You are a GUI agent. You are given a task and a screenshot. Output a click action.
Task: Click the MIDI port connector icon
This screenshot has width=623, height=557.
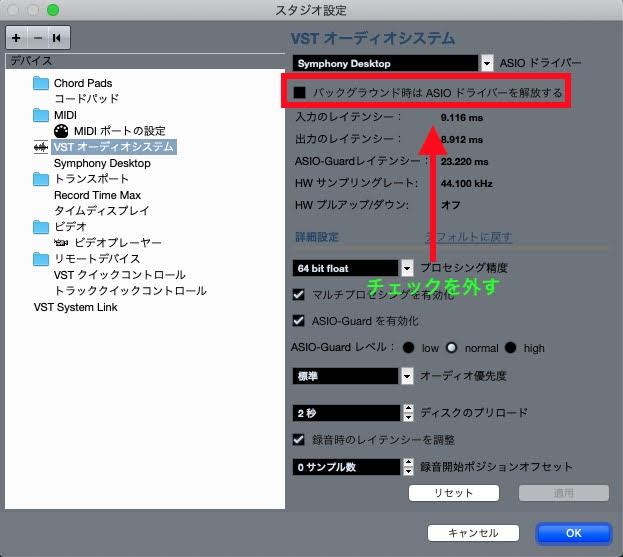pos(61,131)
